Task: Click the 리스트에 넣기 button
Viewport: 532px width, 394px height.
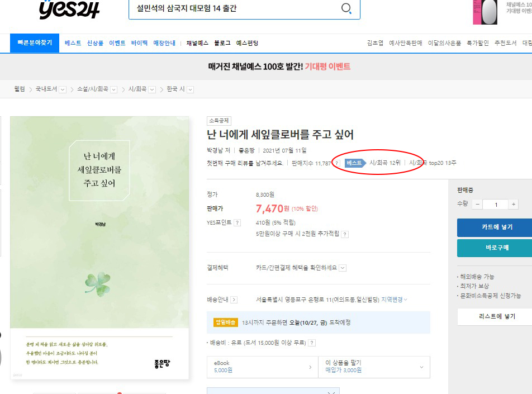Action: (x=495, y=317)
